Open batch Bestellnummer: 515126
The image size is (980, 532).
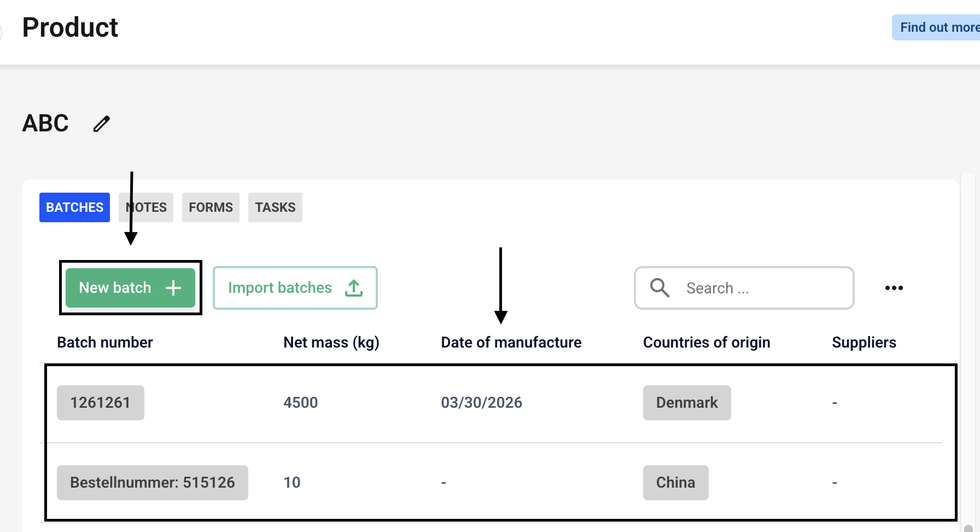click(x=152, y=483)
